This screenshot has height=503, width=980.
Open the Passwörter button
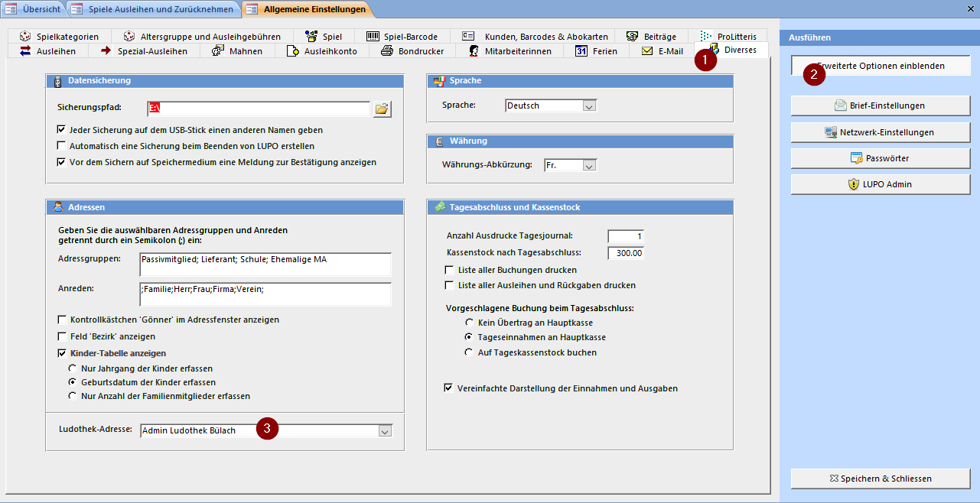(x=881, y=158)
